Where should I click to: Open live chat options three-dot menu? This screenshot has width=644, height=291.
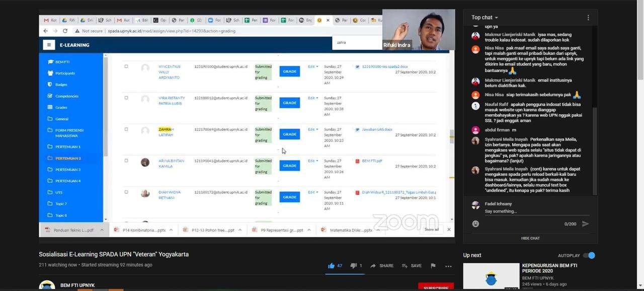[588, 18]
